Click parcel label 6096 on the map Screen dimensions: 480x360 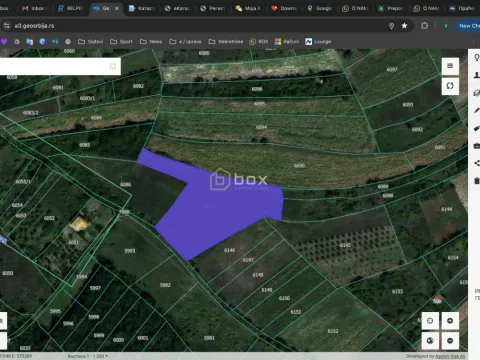(x=257, y=89)
